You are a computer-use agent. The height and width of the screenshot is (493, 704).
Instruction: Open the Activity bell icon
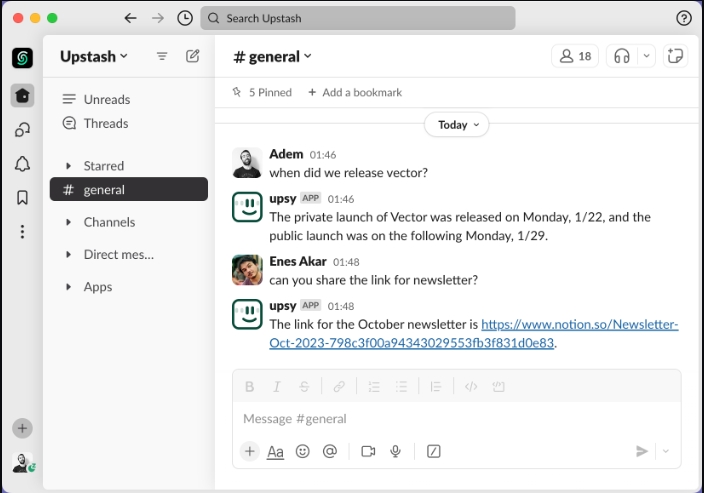click(22, 164)
